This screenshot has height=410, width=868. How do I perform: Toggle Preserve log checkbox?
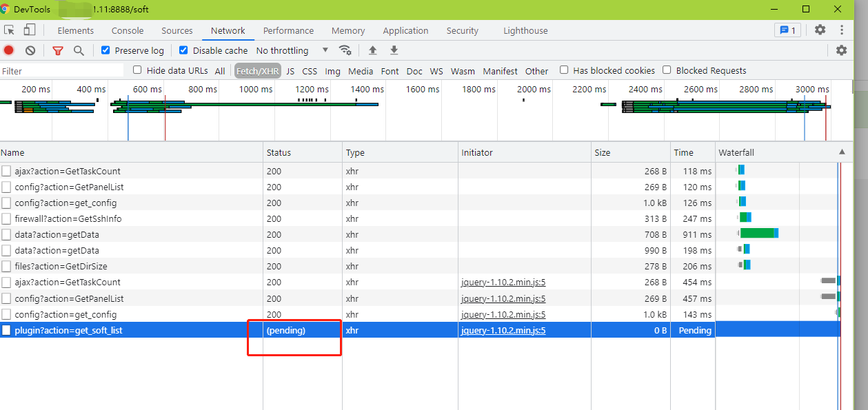click(105, 50)
